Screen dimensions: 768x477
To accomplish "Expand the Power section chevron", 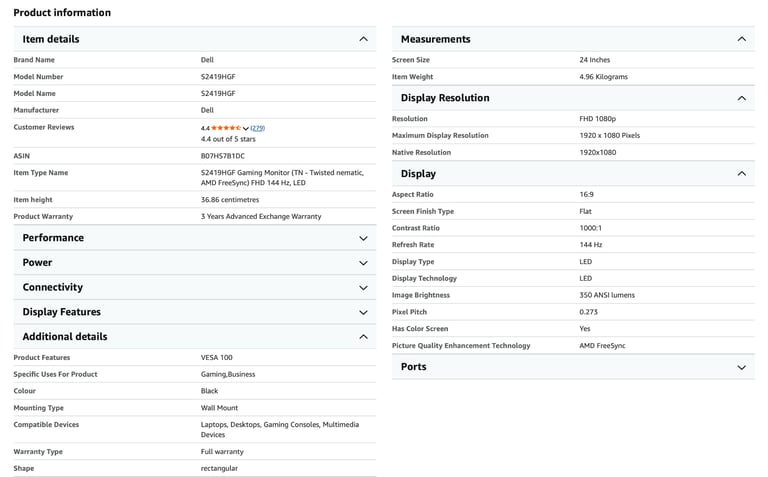I will (x=363, y=263).
